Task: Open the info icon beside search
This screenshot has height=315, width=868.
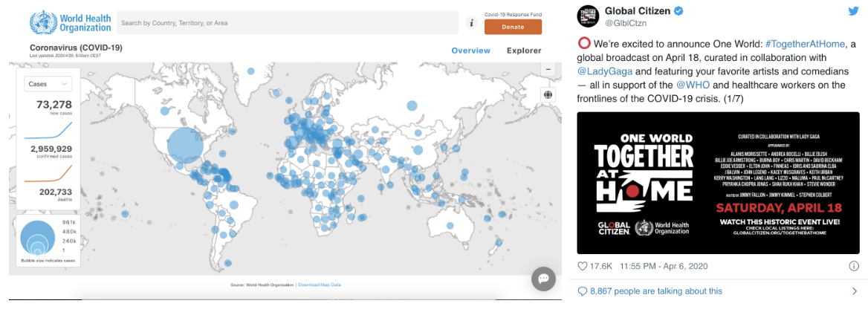Action: point(472,23)
